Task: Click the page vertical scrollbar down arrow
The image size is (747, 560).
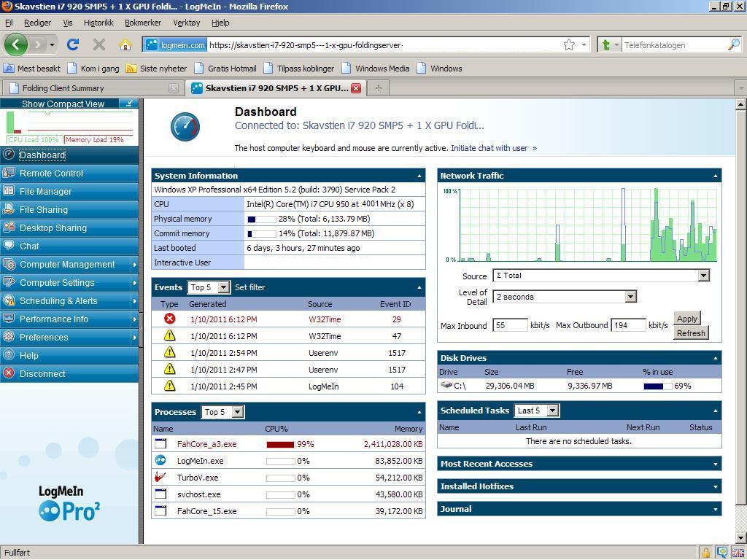Action: pos(741,538)
